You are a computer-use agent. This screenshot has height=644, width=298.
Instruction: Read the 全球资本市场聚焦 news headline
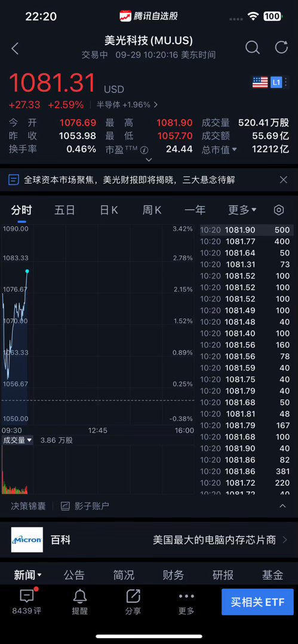pyautogui.click(x=130, y=179)
